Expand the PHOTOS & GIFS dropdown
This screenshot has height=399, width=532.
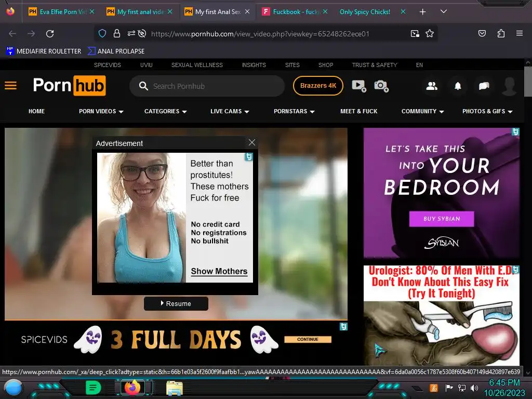(487, 111)
